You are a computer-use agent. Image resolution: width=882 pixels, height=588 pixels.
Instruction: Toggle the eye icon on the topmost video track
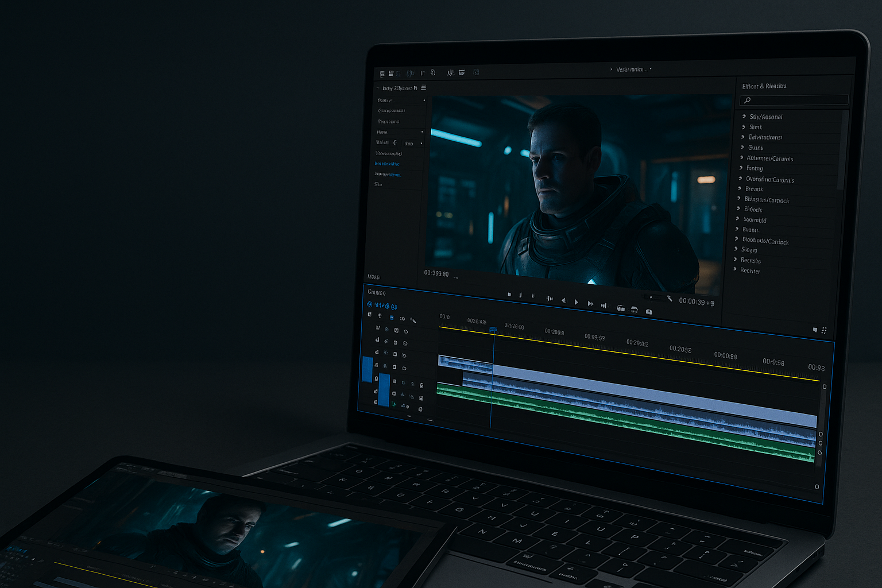(386, 330)
